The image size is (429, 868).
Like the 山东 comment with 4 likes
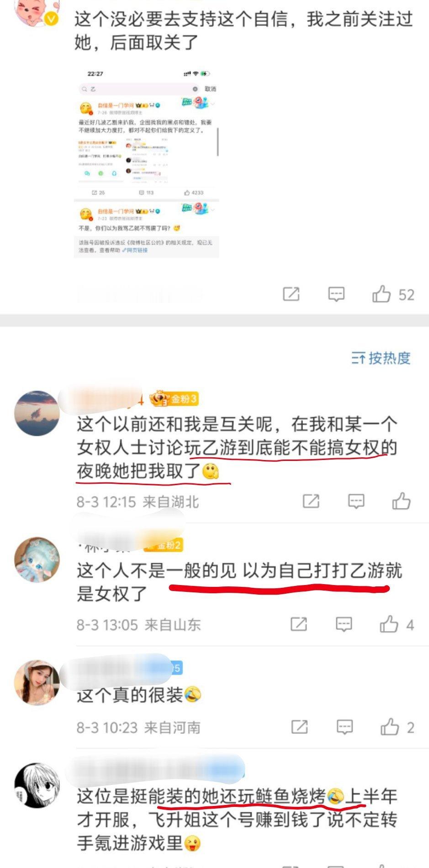click(x=397, y=624)
